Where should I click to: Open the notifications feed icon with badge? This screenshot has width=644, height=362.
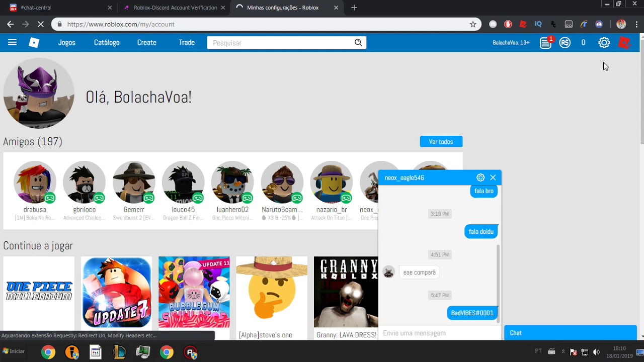(x=546, y=43)
